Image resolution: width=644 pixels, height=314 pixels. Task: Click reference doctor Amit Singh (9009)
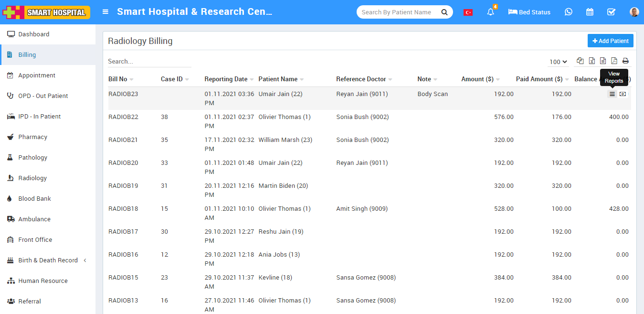click(x=362, y=209)
